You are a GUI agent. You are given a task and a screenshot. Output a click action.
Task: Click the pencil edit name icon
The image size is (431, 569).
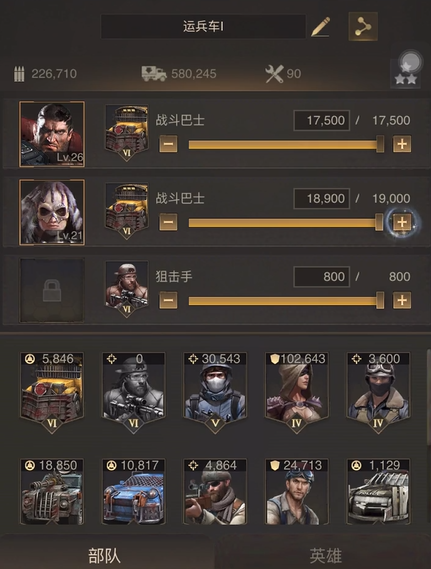click(321, 26)
